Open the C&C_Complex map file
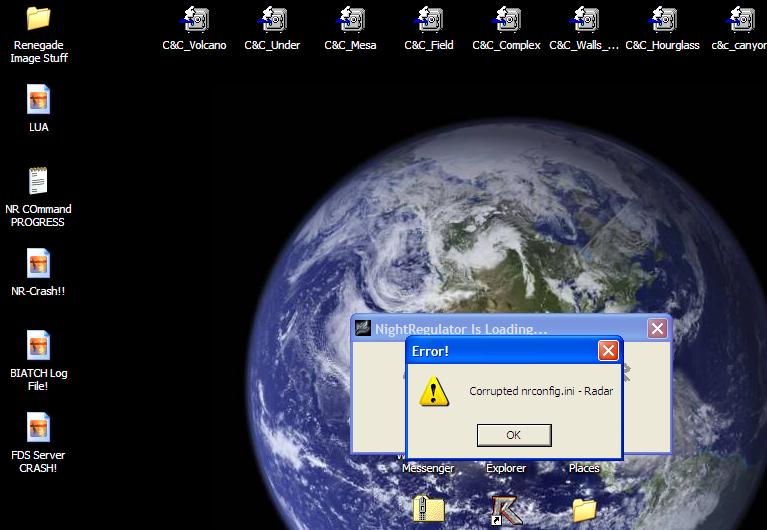Viewport: 767px width, 530px height. [506, 20]
